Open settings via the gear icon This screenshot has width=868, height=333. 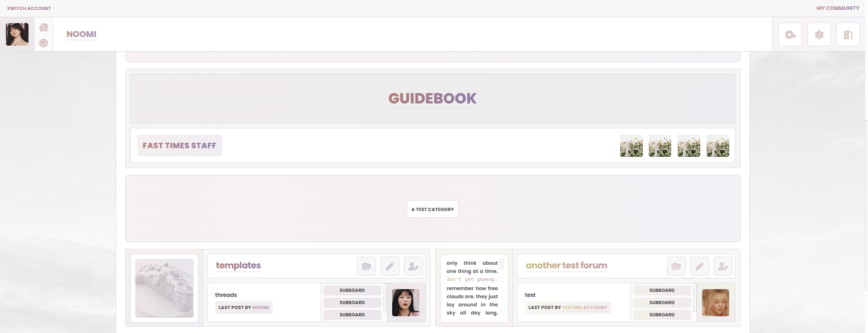[819, 35]
